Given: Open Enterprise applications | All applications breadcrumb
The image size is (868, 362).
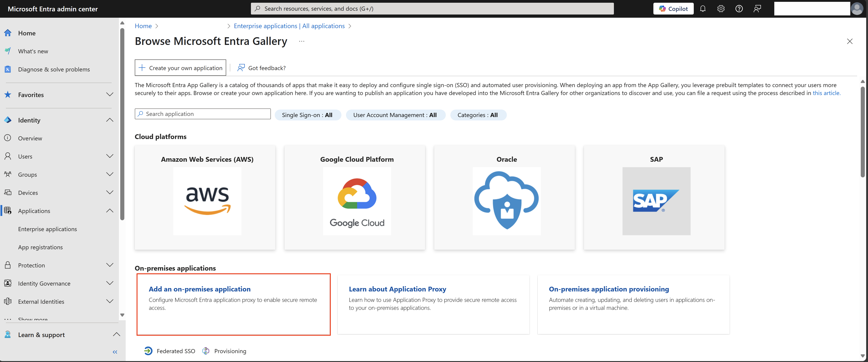Looking at the screenshot, I should pos(289,26).
